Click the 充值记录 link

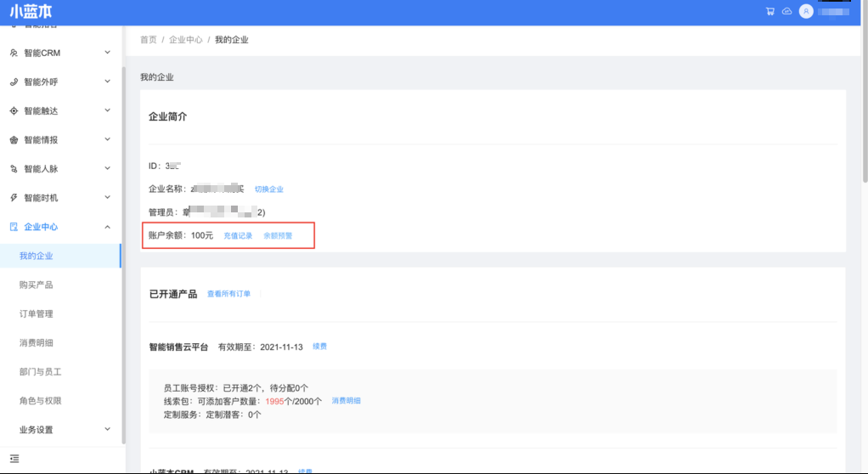pyautogui.click(x=238, y=235)
